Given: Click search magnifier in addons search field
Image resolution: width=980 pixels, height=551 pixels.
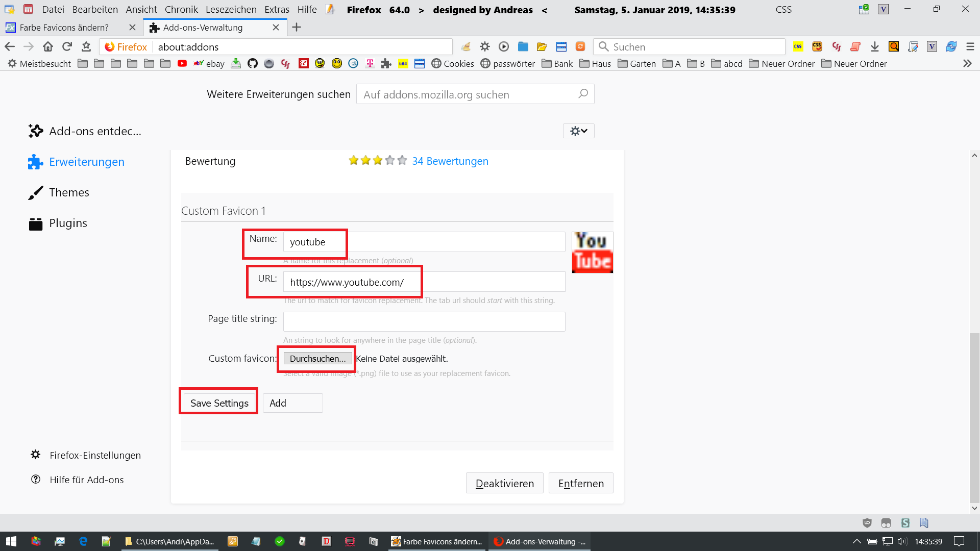Looking at the screenshot, I should (x=583, y=94).
